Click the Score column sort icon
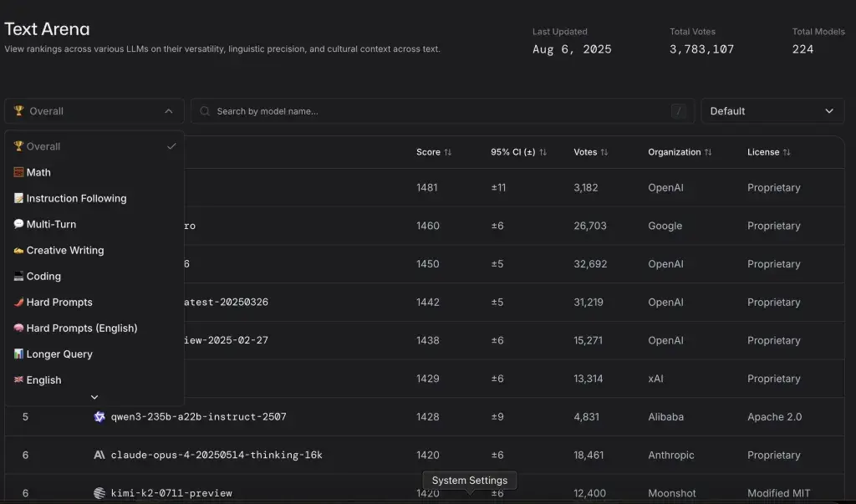 [x=448, y=152]
